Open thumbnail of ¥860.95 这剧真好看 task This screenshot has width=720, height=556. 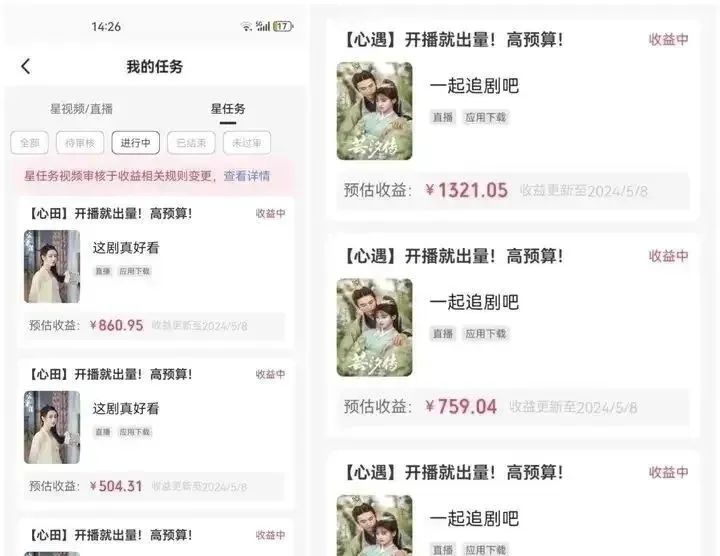52,266
